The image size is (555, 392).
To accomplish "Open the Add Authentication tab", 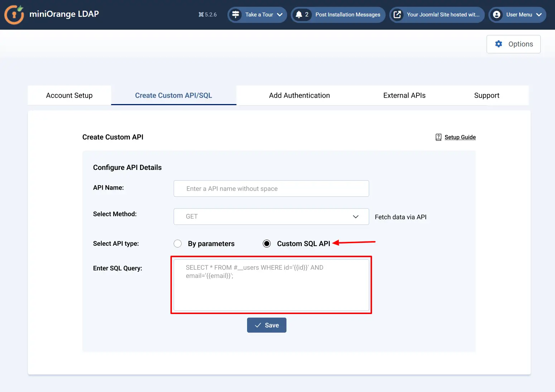I will click(x=299, y=95).
